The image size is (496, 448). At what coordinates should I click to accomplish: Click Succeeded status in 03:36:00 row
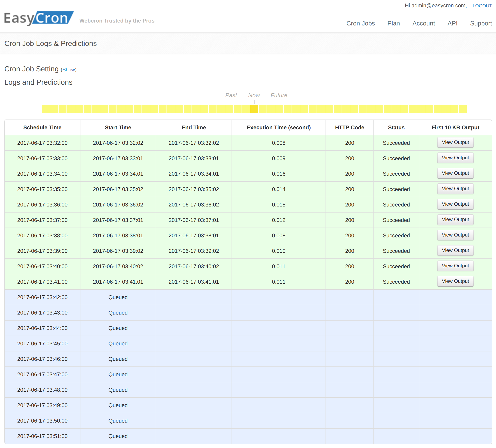click(396, 205)
